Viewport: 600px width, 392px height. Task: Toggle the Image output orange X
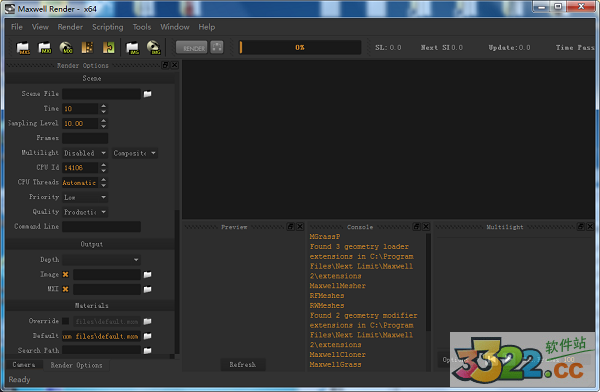[x=65, y=274]
